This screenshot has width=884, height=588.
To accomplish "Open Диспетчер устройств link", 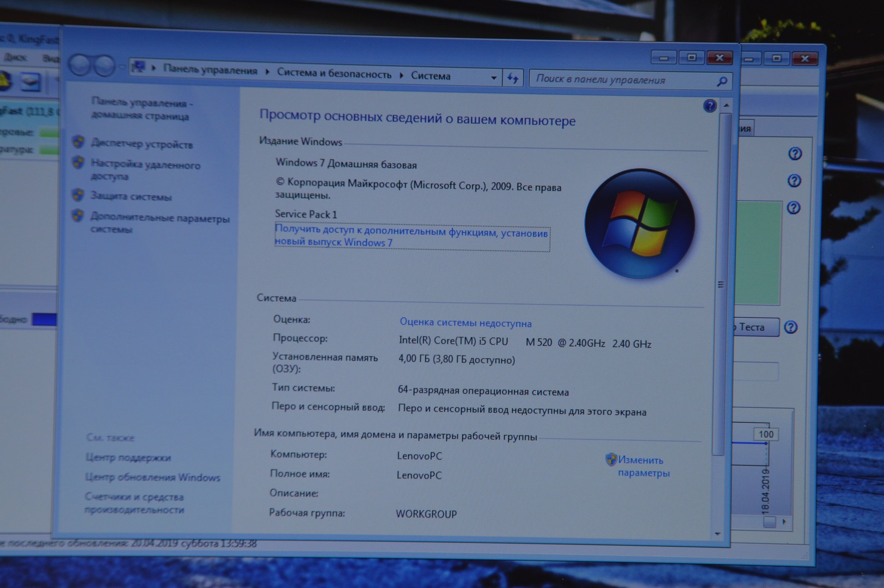I will click(142, 144).
